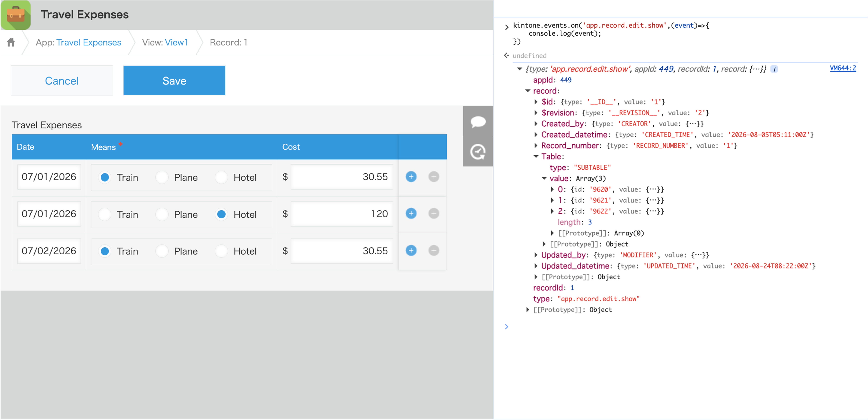Viewport: 868px width, 420px height.
Task: Click the 'appId: 449' console line
Action: click(x=552, y=80)
